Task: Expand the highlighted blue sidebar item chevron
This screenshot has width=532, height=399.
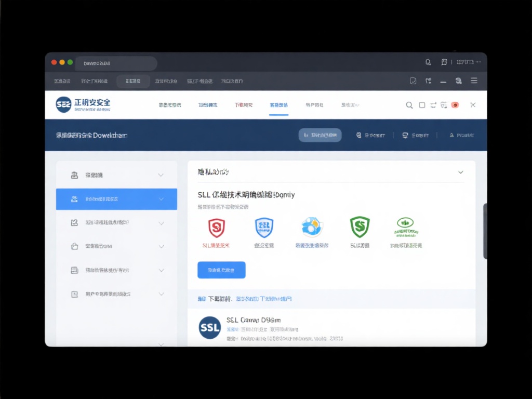Action: (x=161, y=199)
